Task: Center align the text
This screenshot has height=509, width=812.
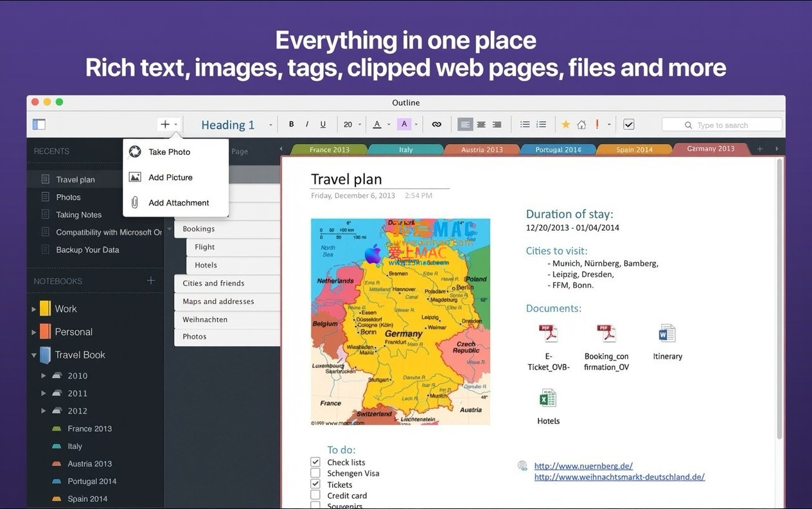Action: 481,125
